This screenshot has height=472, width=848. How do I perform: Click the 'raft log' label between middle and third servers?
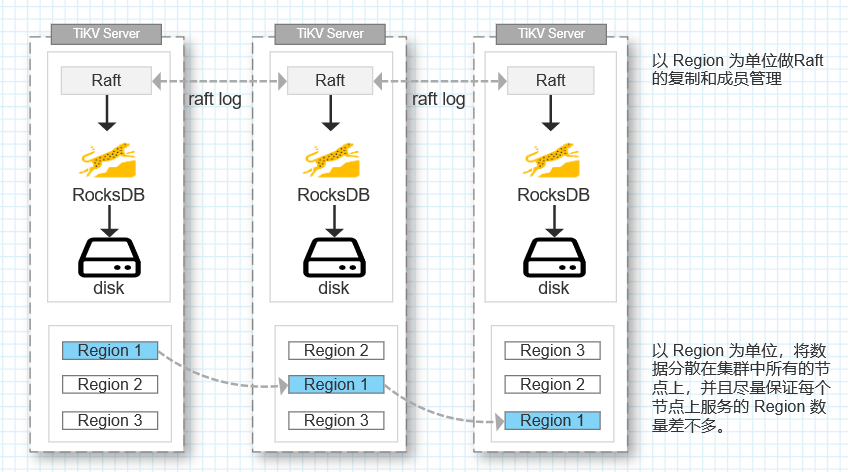(439, 99)
